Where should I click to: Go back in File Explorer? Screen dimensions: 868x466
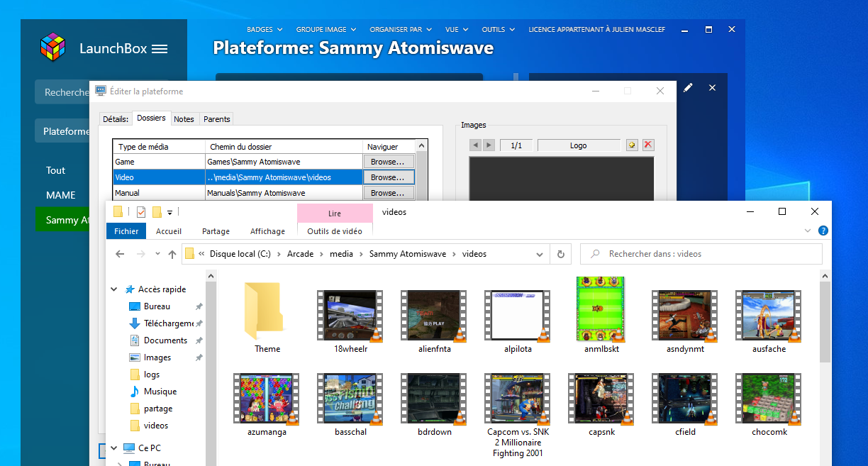pos(120,254)
